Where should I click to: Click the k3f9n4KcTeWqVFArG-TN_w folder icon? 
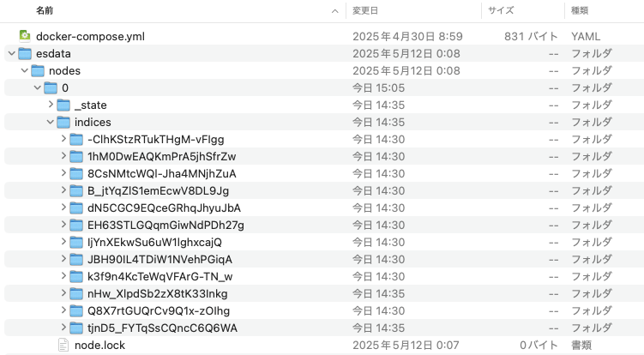tap(76, 277)
